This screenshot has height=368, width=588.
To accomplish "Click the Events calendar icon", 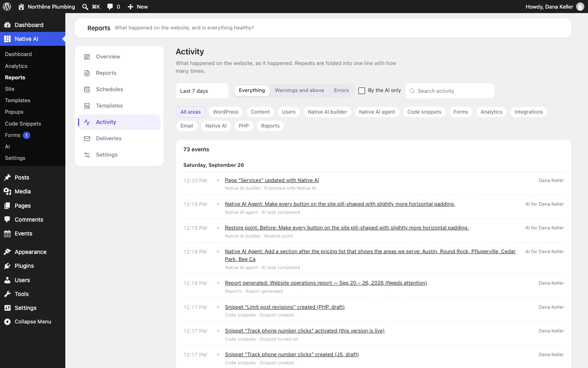I will click(x=7, y=233).
